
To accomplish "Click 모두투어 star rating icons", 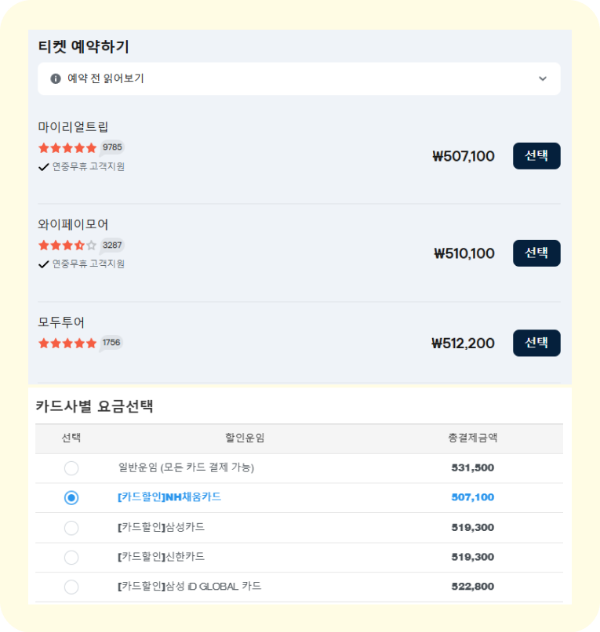I will pos(67,343).
